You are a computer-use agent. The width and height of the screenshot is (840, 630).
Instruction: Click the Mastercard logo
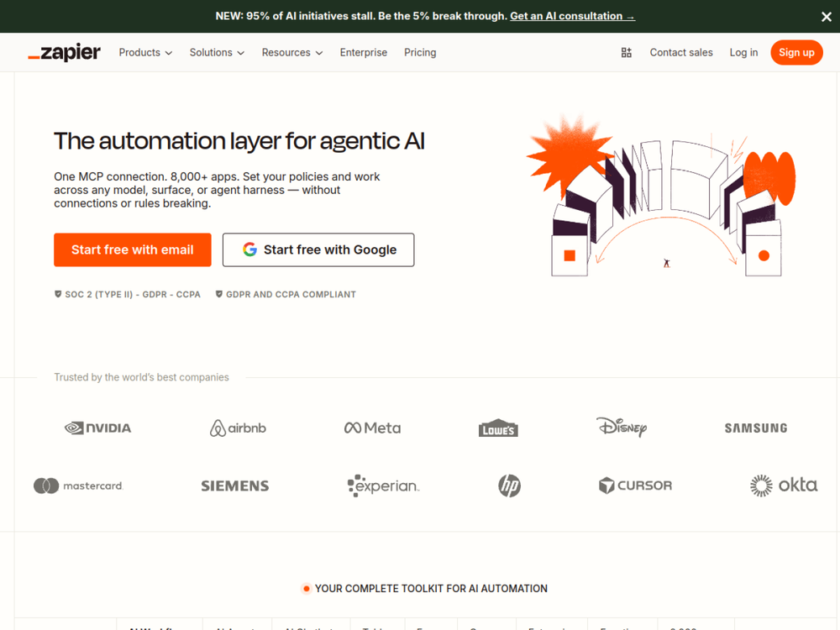tap(78, 486)
